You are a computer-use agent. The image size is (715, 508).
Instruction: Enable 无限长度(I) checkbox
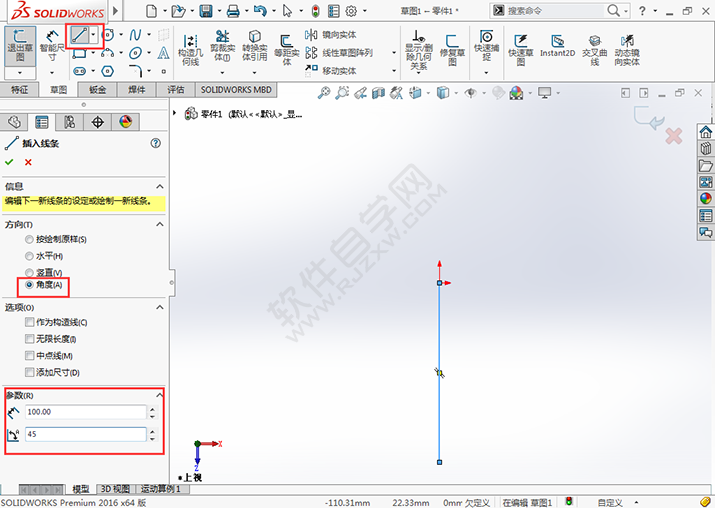[29, 339]
